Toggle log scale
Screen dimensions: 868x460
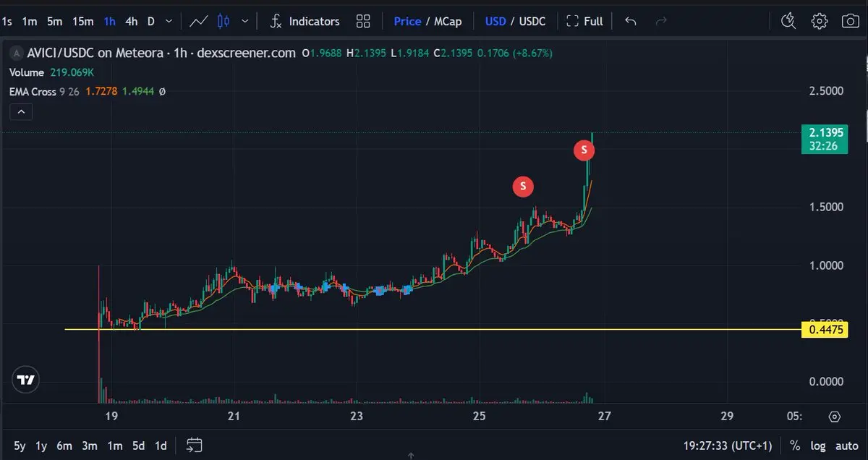pos(817,446)
